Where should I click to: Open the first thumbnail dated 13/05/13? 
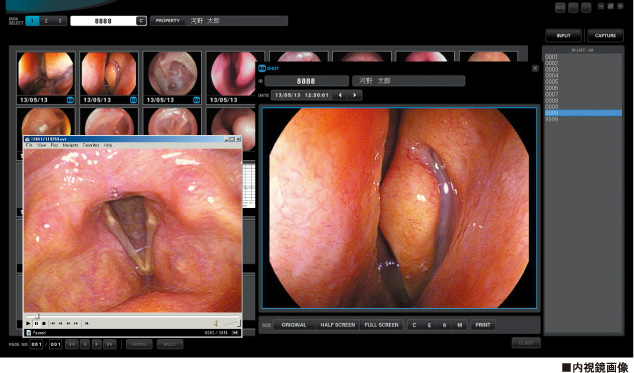coord(46,78)
